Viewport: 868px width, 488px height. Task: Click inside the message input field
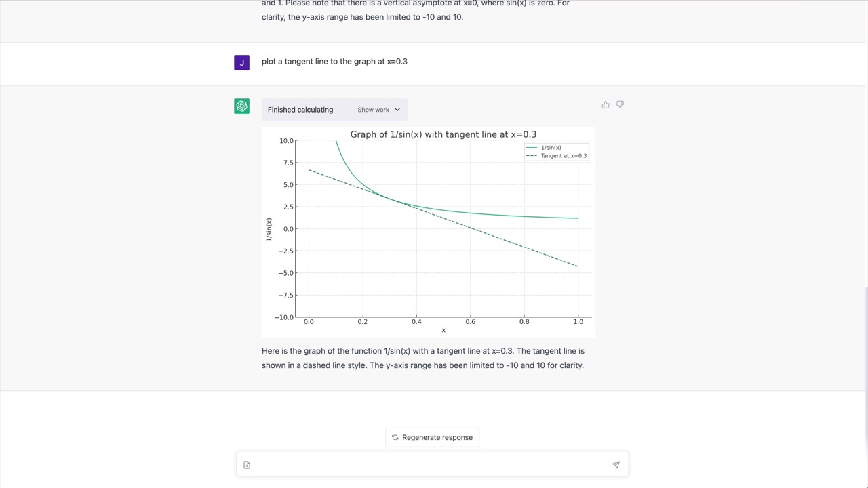point(427,465)
